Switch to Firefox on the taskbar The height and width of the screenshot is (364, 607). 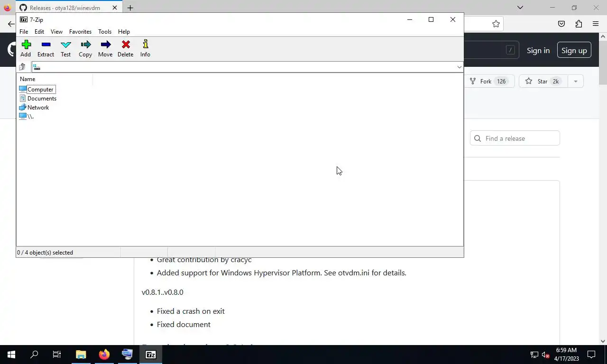[104, 355]
